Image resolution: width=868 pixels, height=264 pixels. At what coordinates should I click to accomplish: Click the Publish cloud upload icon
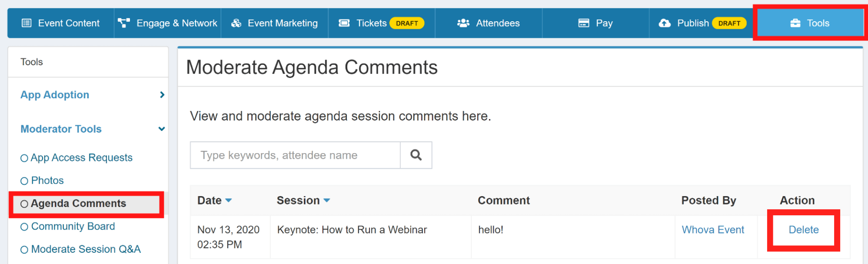(665, 23)
